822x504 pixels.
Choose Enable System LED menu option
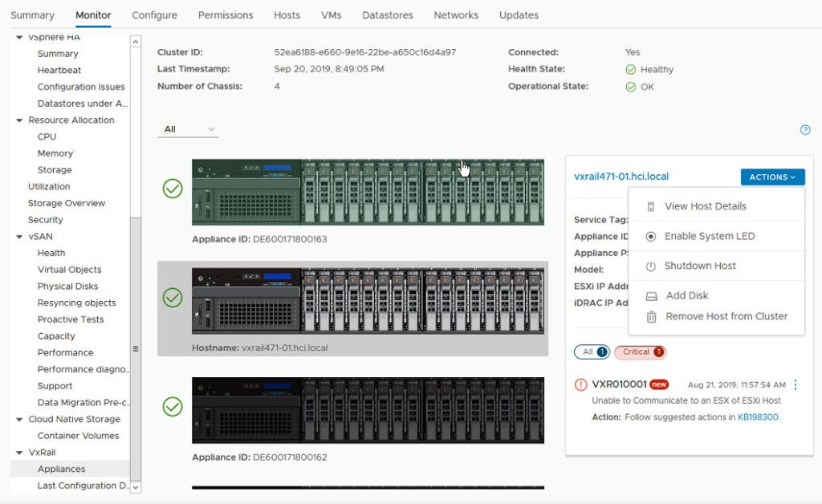[717, 236]
